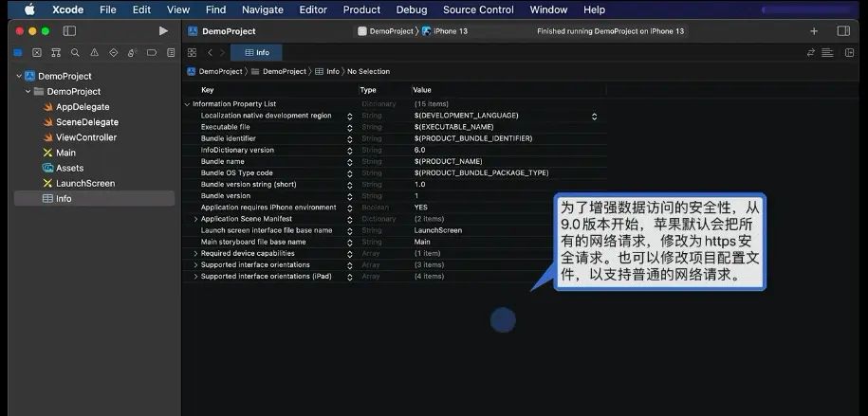This screenshot has width=868, height=416.
Task: Open the File menu
Action: (108, 9)
